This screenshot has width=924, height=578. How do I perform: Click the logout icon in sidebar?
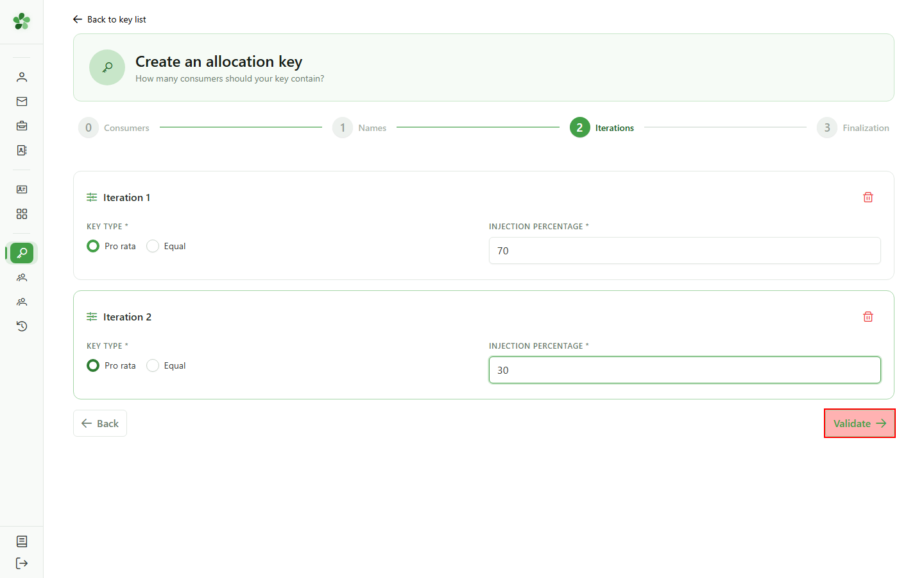[x=22, y=563]
